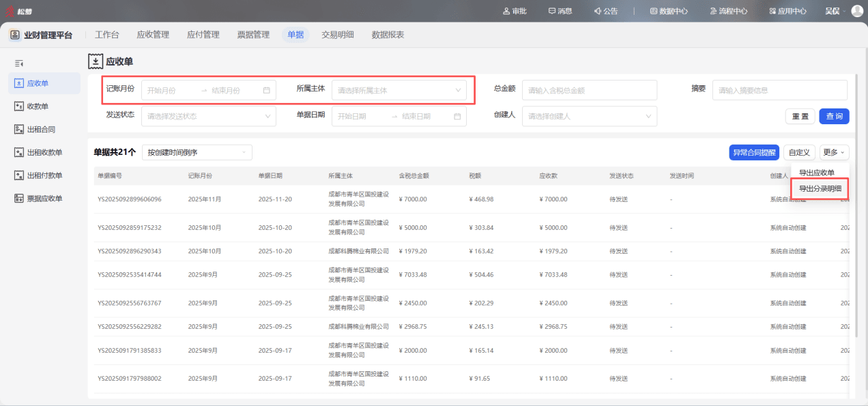Image resolution: width=868 pixels, height=406 pixels.
Task: Click the 单据编号 column header
Action: (110, 176)
